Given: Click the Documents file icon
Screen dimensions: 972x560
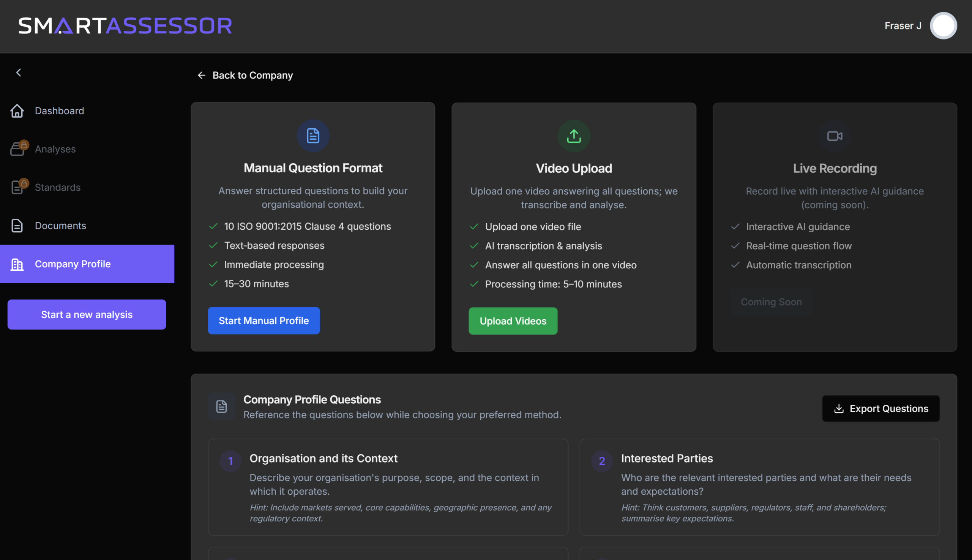Looking at the screenshot, I should [x=17, y=226].
